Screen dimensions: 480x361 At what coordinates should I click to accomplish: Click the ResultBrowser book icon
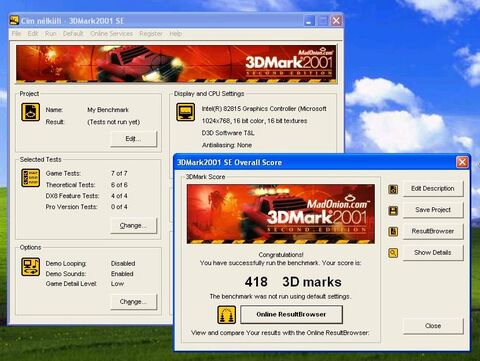393,231
